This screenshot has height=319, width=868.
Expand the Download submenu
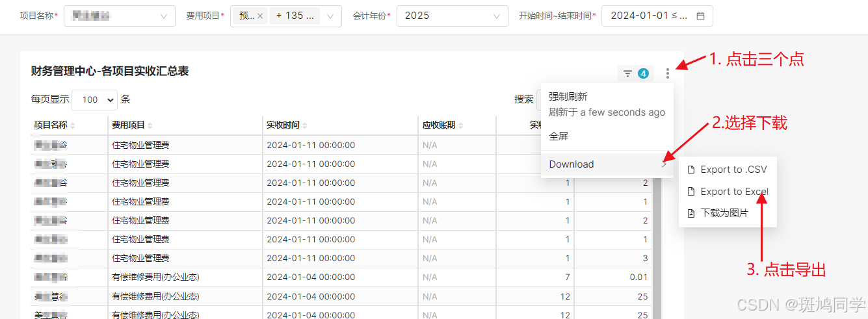(607, 164)
